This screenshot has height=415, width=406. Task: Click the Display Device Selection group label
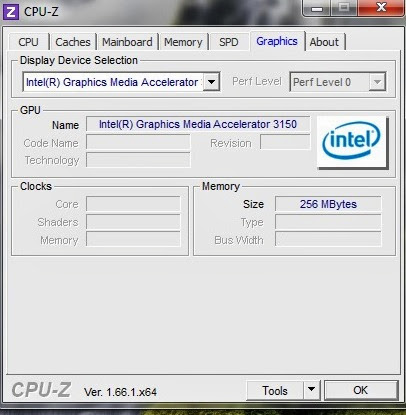[79, 60]
